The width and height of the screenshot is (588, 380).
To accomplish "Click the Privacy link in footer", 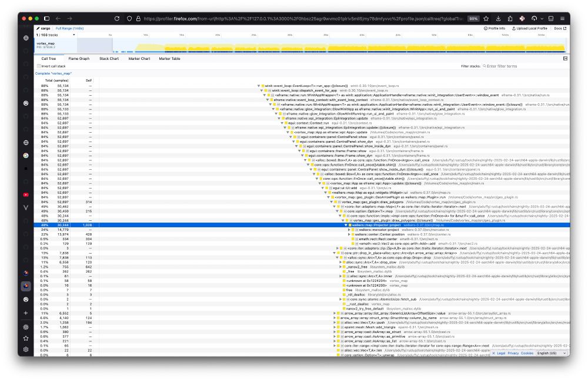I will point(513,353).
